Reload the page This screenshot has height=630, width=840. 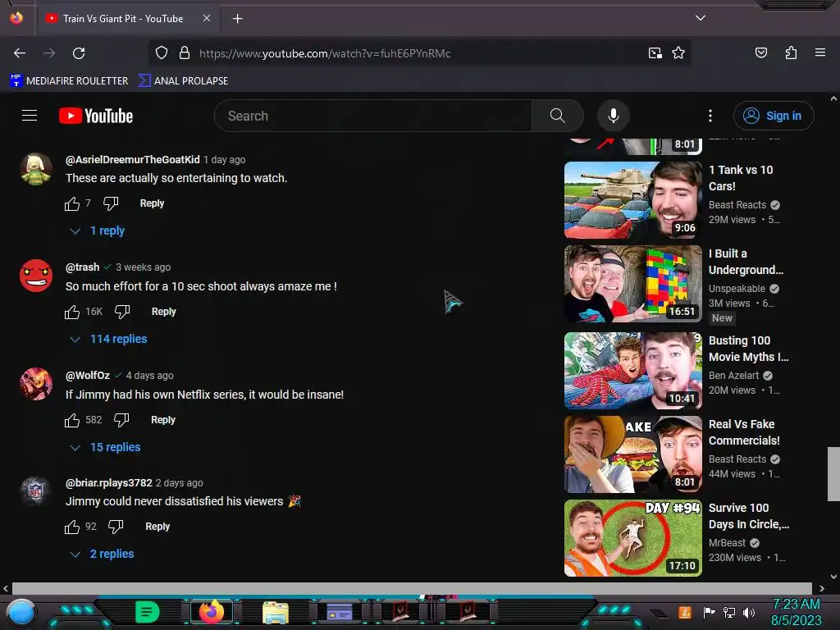[79, 53]
